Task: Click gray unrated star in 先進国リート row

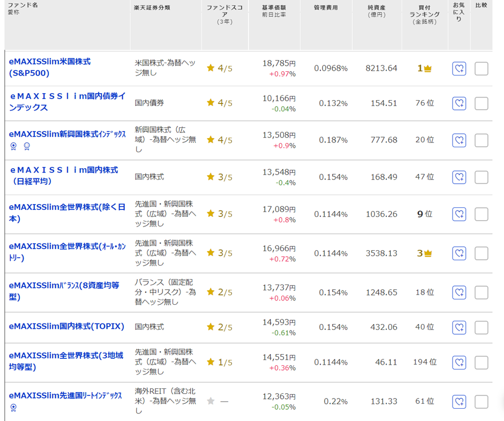Action: click(x=211, y=401)
